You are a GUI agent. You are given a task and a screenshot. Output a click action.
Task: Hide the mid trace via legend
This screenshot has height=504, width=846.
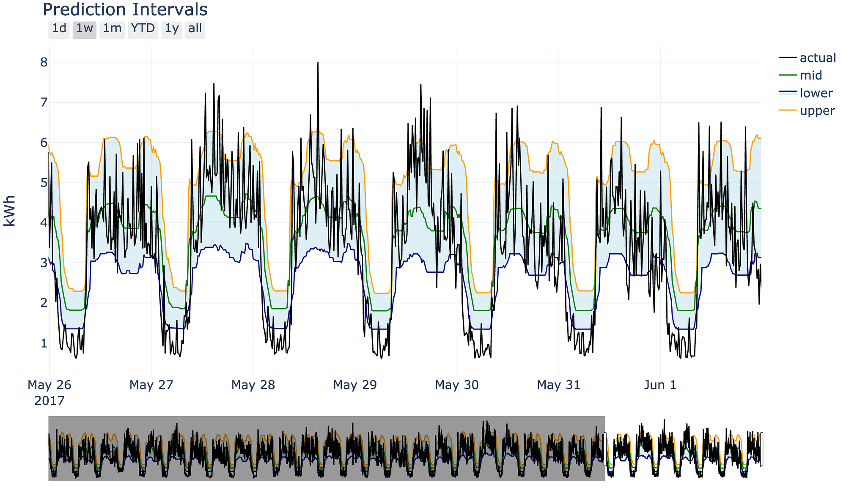point(810,76)
